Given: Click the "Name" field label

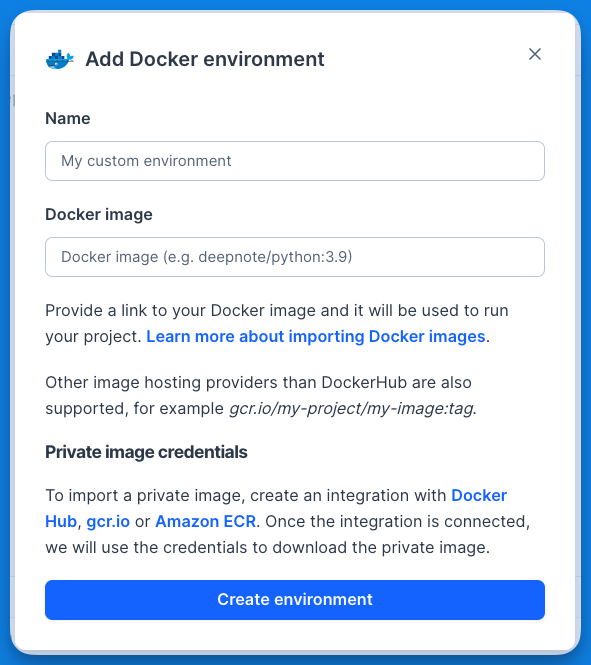Looking at the screenshot, I should point(68,118).
